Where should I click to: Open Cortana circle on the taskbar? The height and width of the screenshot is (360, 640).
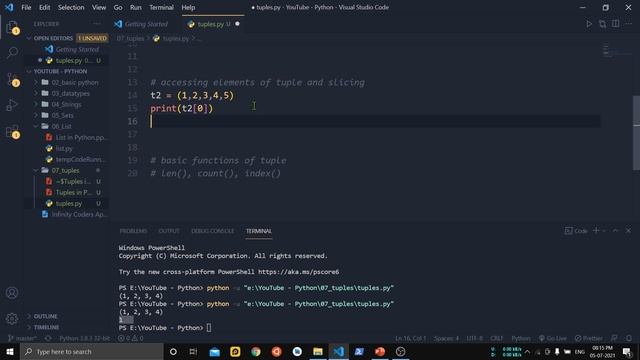173,351
